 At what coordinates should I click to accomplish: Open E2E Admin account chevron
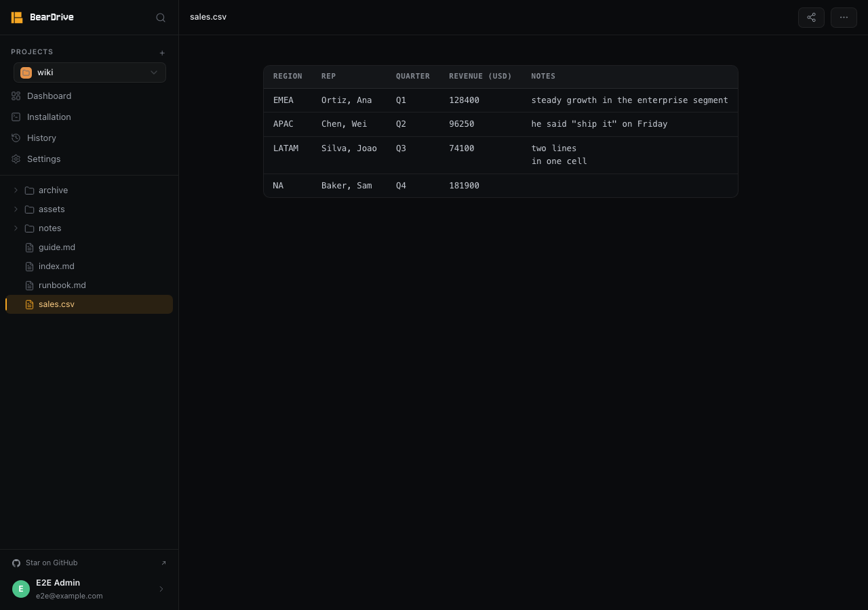click(161, 589)
